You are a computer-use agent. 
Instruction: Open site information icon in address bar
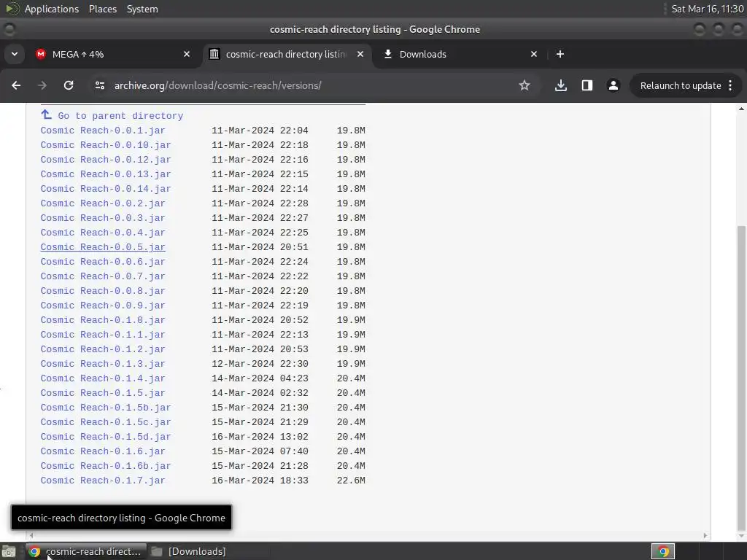99,85
